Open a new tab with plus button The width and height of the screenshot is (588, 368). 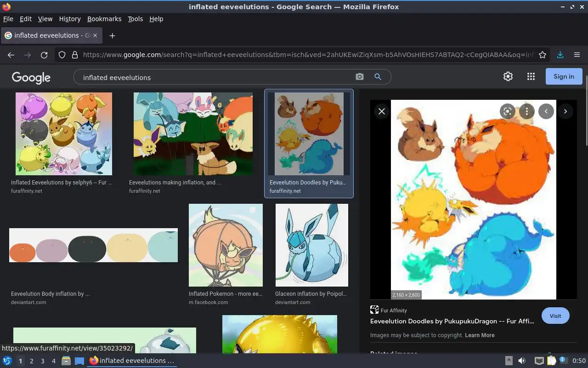112,35
